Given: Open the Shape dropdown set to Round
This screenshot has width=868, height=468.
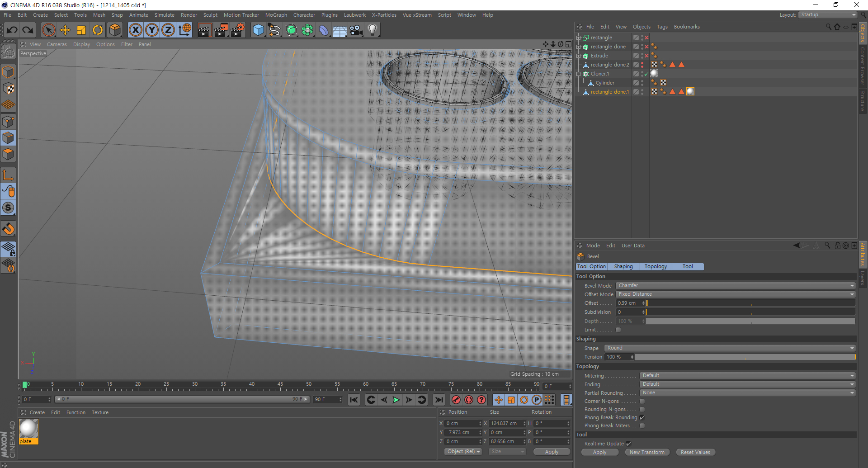Looking at the screenshot, I should pyautogui.click(x=729, y=348).
